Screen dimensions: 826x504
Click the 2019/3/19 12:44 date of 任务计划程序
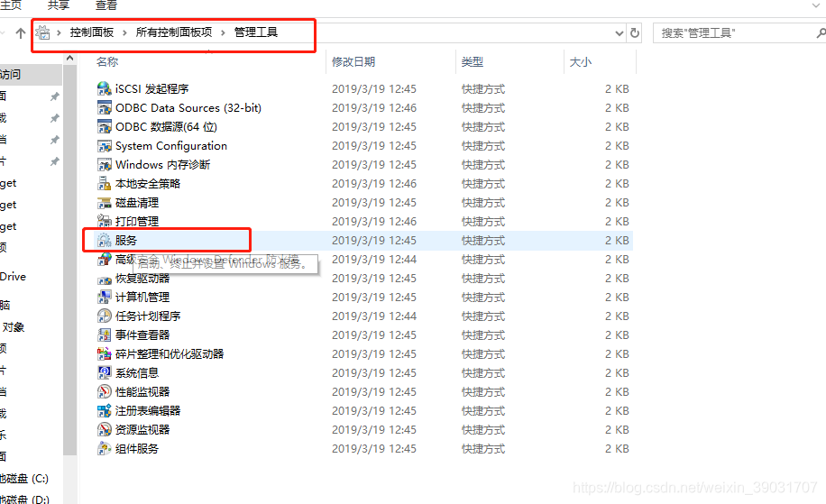tap(374, 316)
